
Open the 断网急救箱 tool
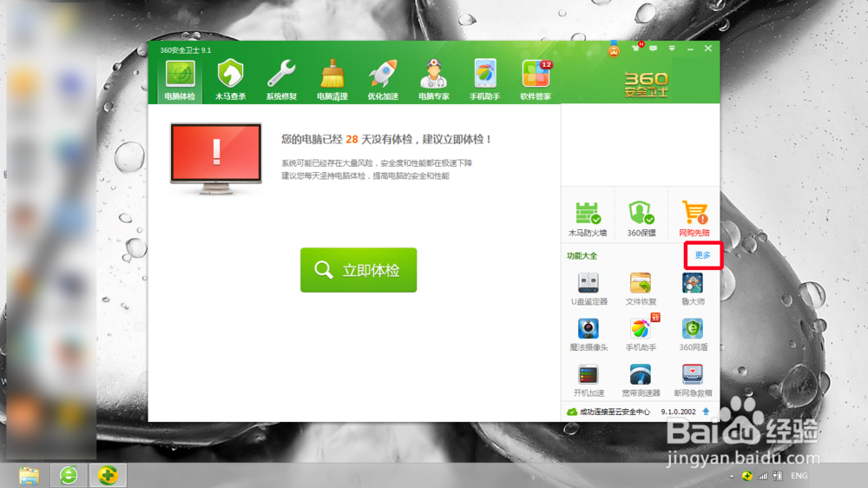[693, 380]
